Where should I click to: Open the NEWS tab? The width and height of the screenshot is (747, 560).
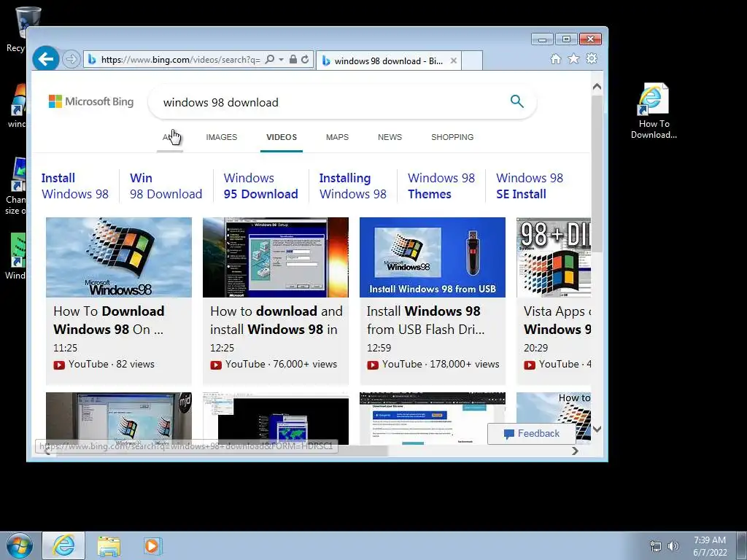390,137
